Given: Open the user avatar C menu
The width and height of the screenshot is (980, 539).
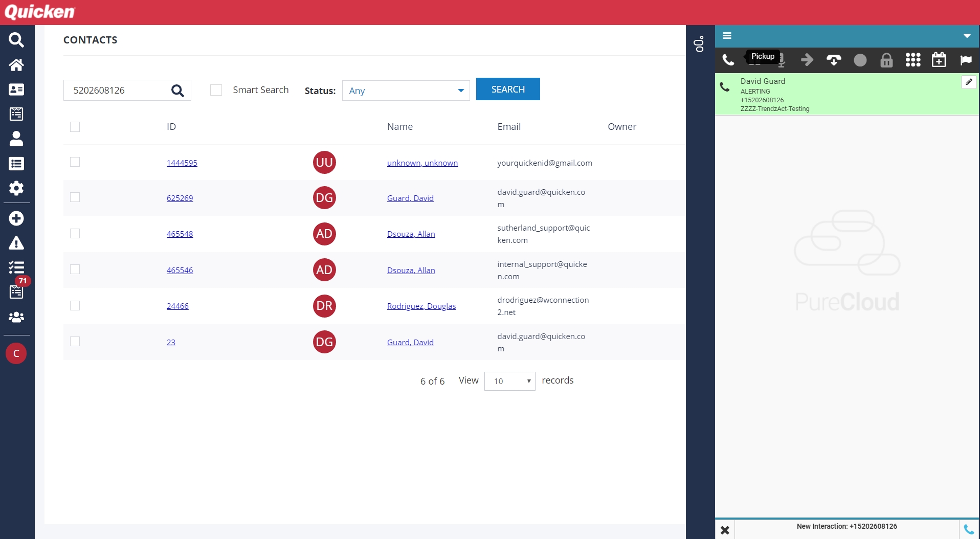Looking at the screenshot, I should [x=16, y=353].
